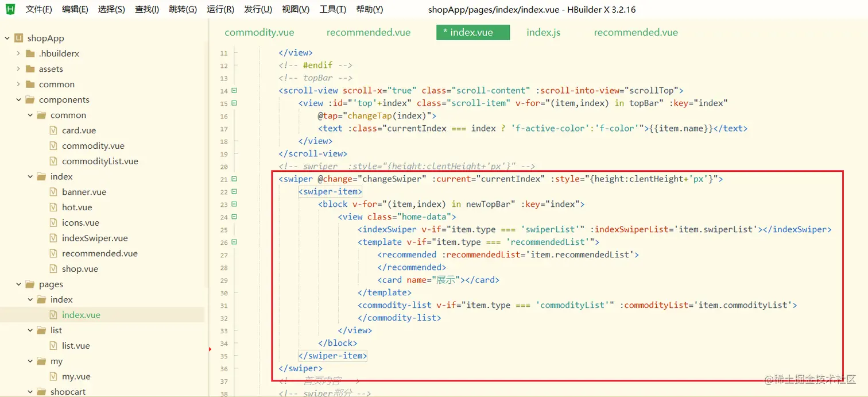The width and height of the screenshot is (868, 397).
Task: Open the 帮助(Y) menu
Action: [370, 9]
